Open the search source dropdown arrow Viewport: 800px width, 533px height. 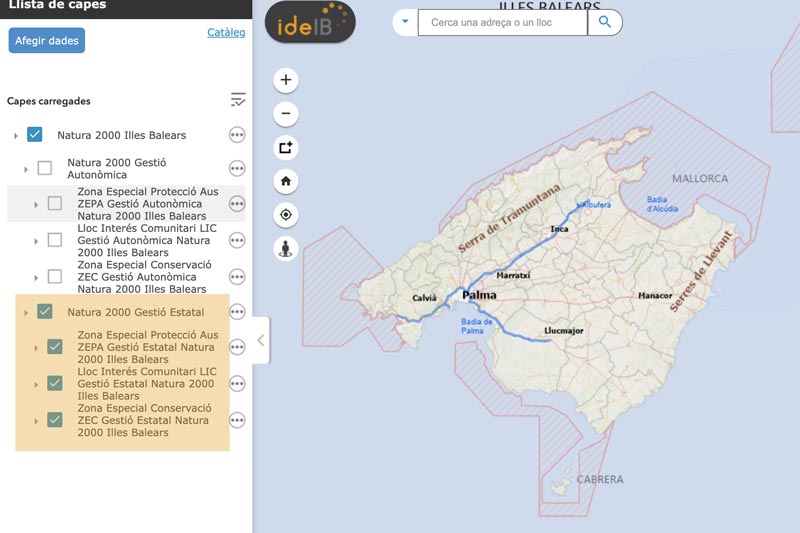(405, 22)
